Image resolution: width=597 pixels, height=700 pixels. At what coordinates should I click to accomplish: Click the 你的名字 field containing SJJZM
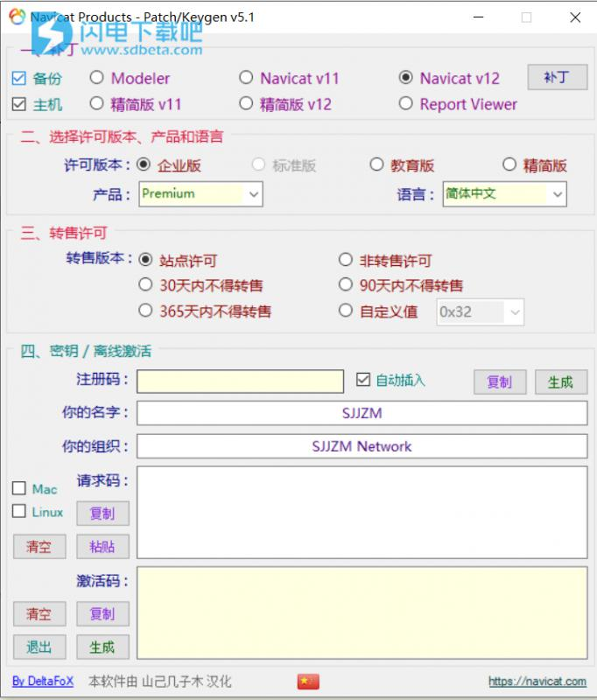(362, 413)
